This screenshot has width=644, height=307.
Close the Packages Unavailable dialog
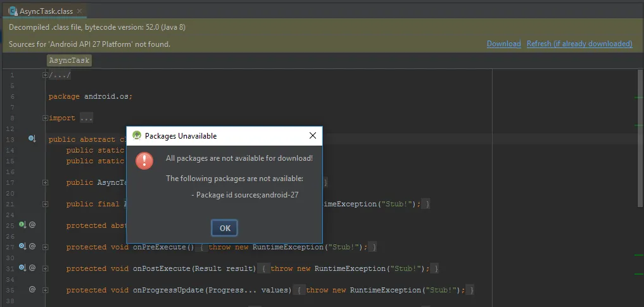click(x=313, y=136)
